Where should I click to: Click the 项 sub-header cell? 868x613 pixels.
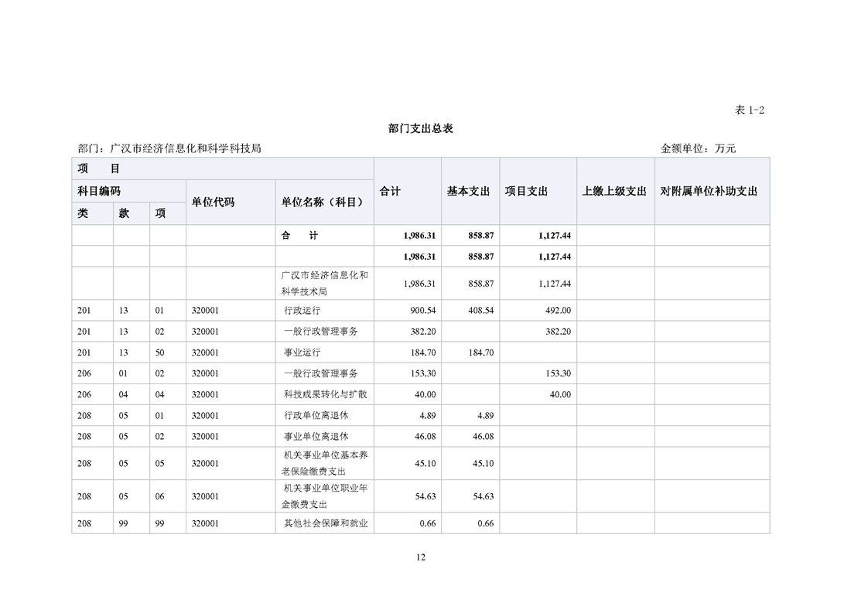pyautogui.click(x=168, y=213)
